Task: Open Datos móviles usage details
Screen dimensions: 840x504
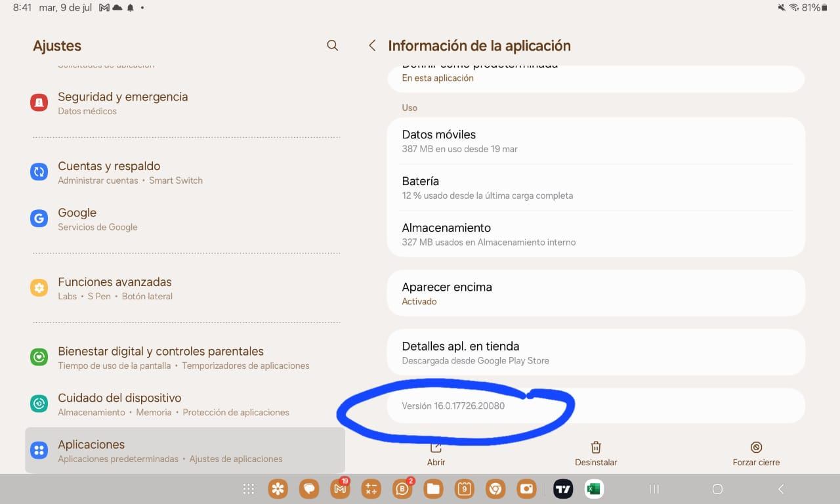Action: pos(596,140)
